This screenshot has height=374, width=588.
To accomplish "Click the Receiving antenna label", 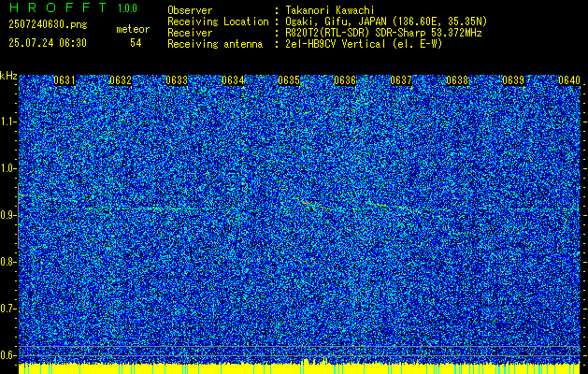I will coord(215,44).
